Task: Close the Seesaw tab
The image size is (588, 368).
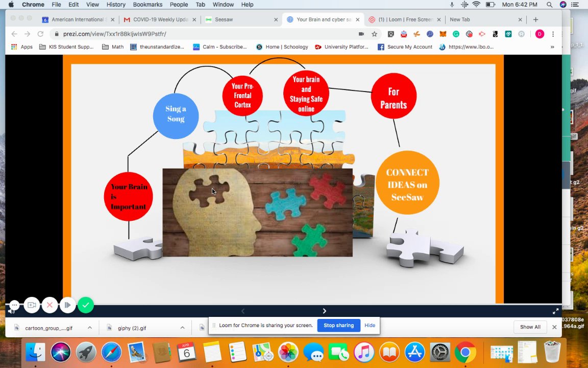Action: click(276, 19)
